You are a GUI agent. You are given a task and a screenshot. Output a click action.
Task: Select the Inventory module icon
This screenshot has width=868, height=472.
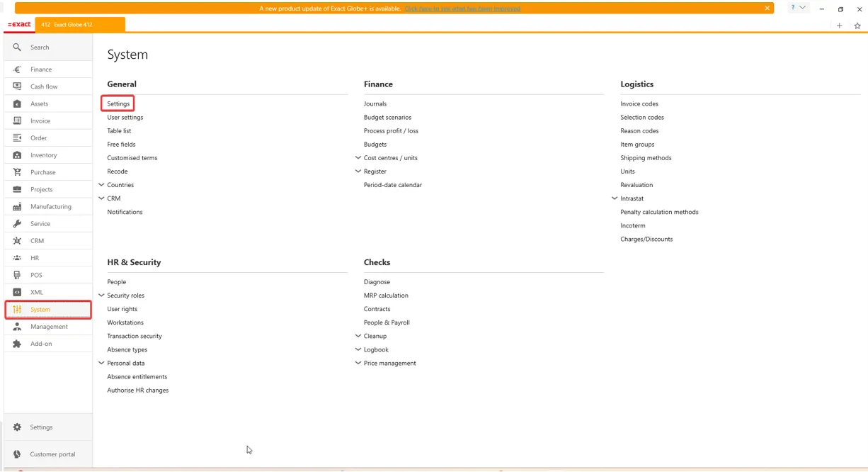17,155
